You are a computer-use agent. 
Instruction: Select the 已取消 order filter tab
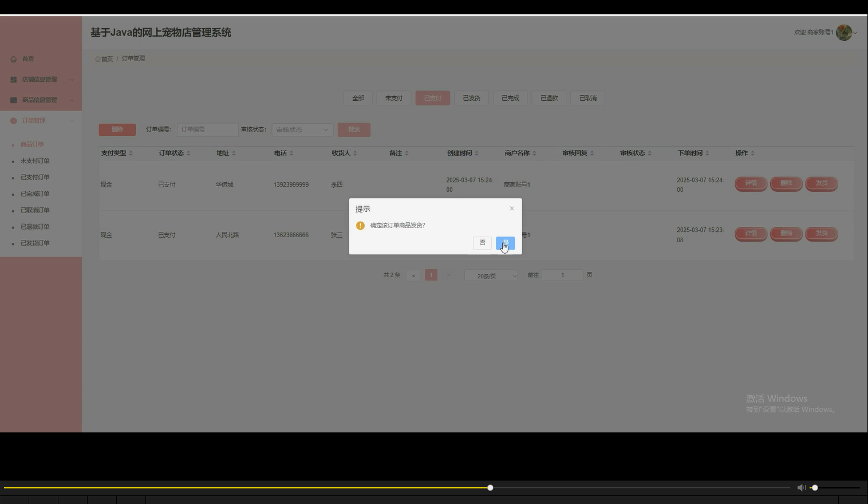click(587, 98)
